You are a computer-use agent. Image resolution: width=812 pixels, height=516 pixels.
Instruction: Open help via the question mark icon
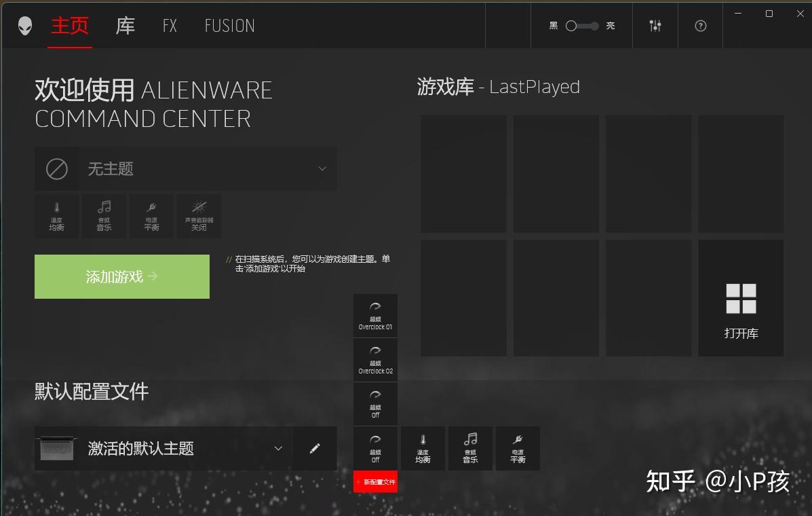701,26
